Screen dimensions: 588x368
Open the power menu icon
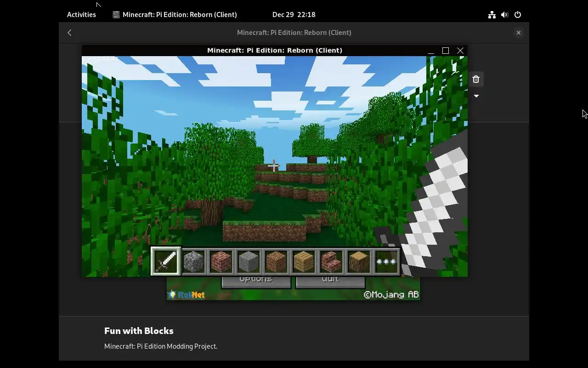(x=518, y=15)
